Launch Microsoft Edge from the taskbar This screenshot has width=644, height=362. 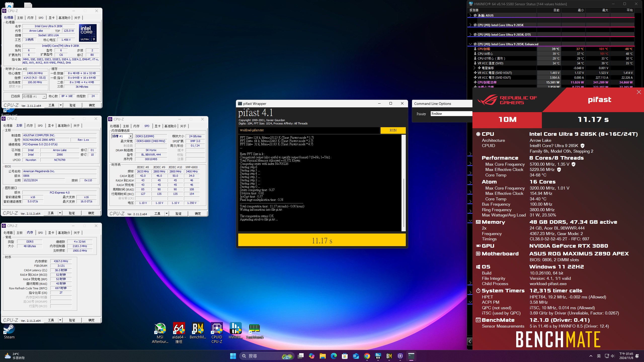pos(334,356)
